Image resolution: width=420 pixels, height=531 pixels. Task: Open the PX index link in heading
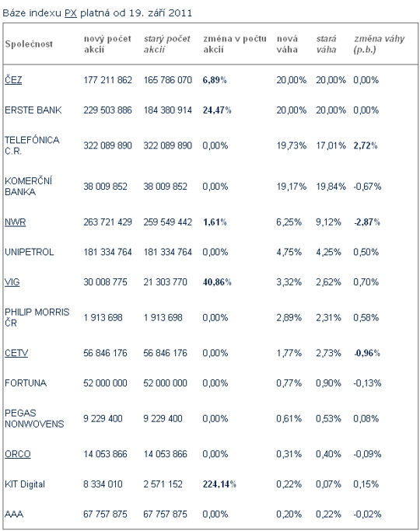[71, 13]
